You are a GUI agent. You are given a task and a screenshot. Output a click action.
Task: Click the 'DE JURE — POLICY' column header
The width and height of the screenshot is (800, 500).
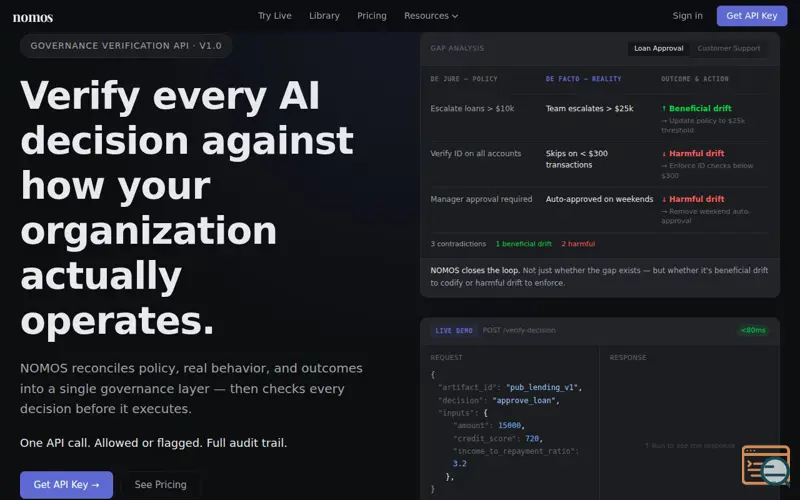point(464,79)
